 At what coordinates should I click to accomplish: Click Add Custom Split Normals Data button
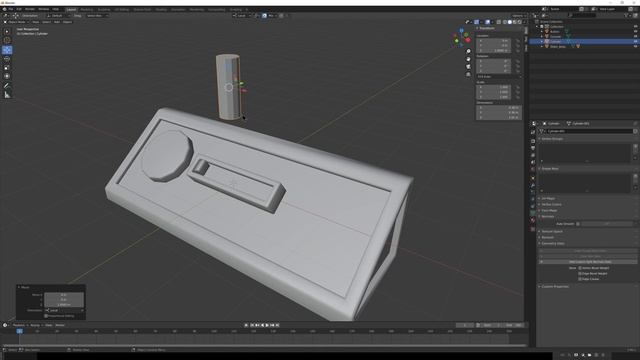click(590, 262)
